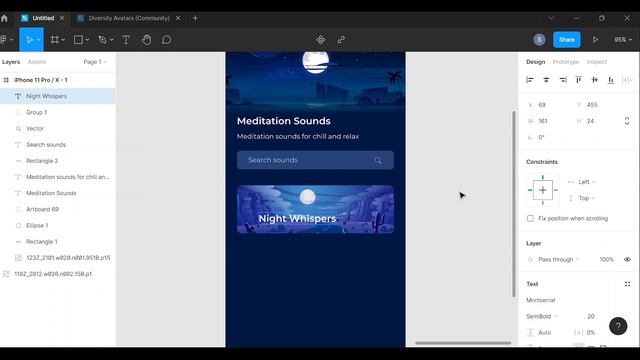640x360 pixels.
Task: Switch to the Layers tab
Action: pos(11,62)
